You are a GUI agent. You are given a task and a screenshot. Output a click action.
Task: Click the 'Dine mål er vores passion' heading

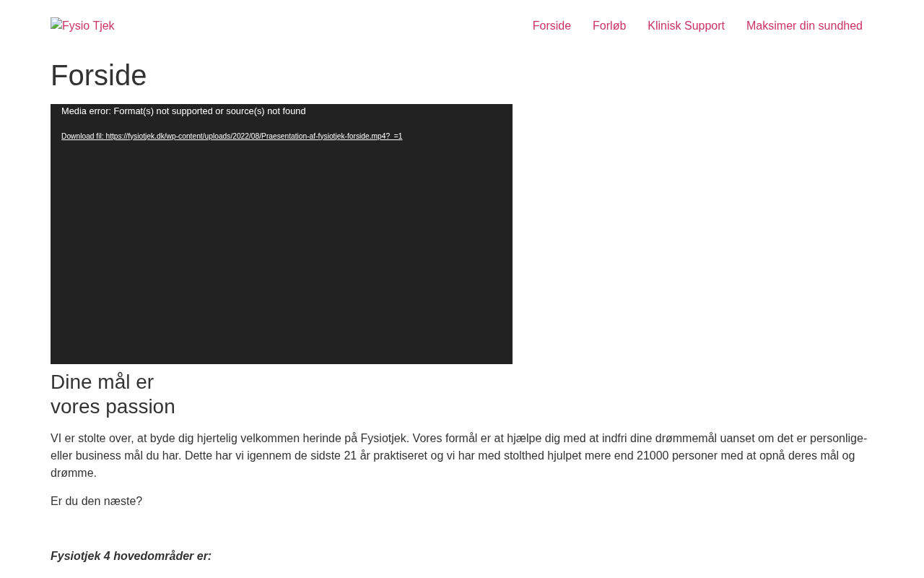click(113, 394)
